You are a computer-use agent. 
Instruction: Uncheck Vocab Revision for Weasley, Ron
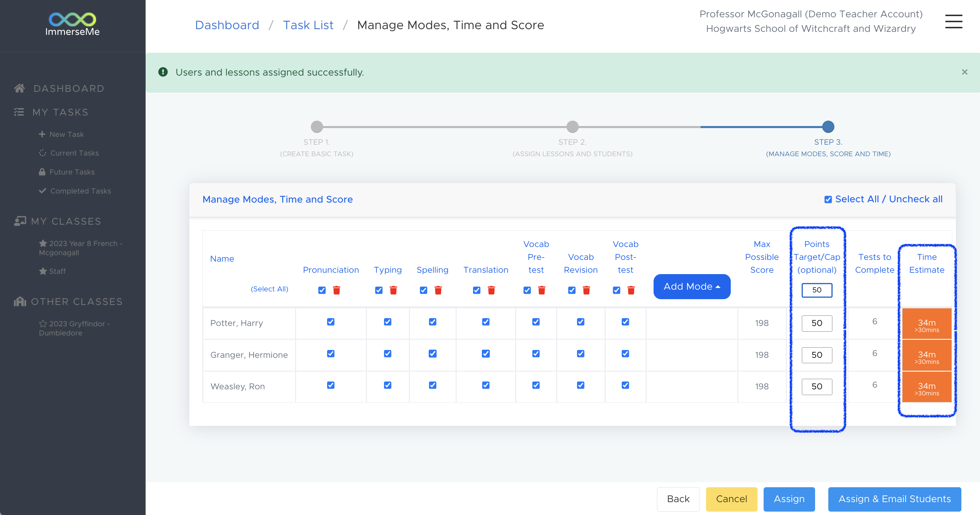point(580,385)
